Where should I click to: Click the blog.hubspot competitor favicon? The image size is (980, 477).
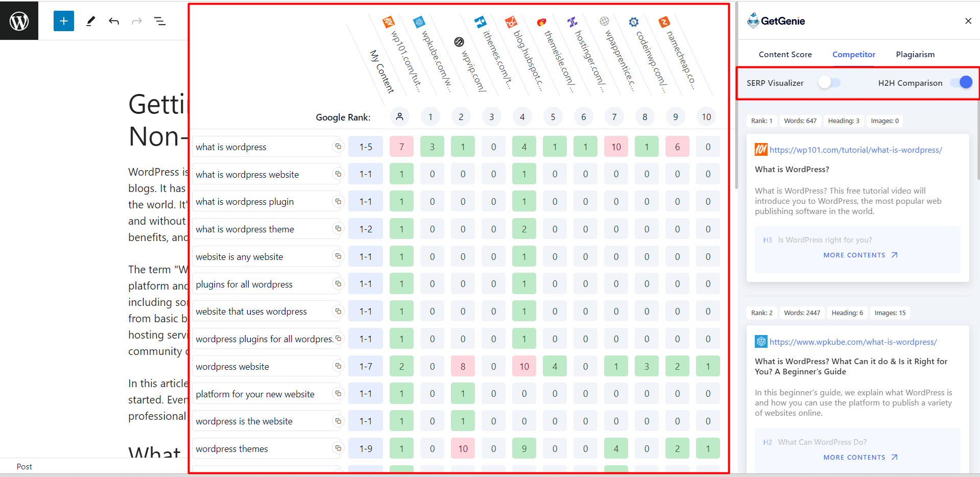pyautogui.click(x=511, y=22)
